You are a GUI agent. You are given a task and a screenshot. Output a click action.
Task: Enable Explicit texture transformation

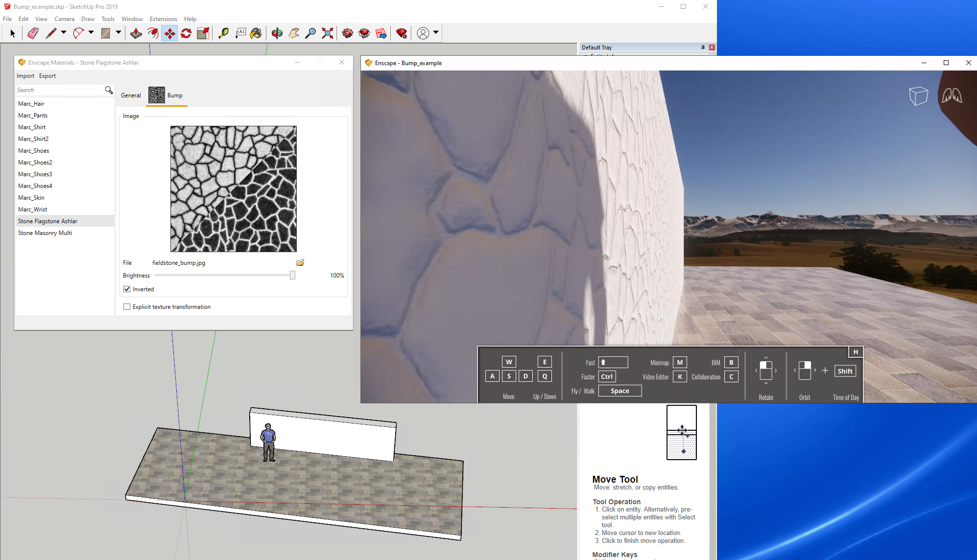click(x=127, y=307)
